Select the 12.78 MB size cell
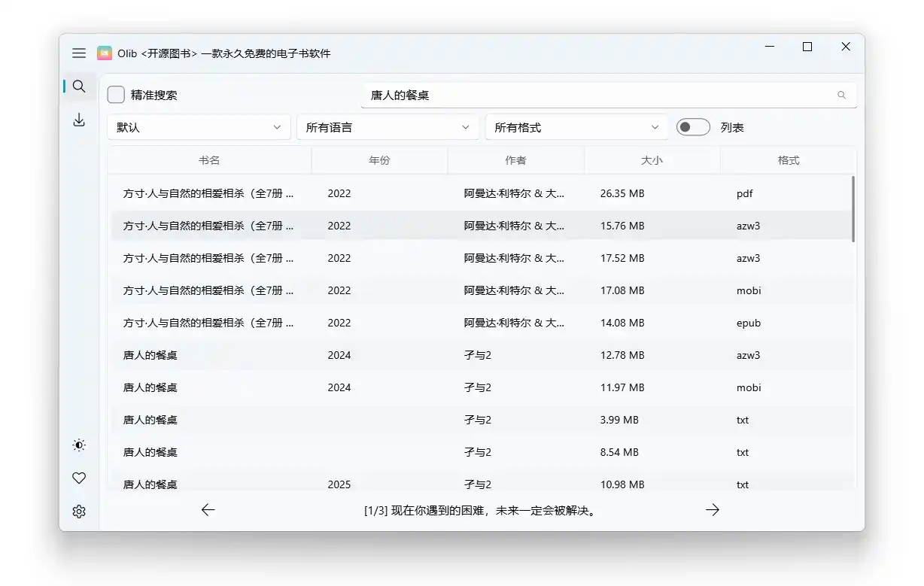 click(622, 355)
